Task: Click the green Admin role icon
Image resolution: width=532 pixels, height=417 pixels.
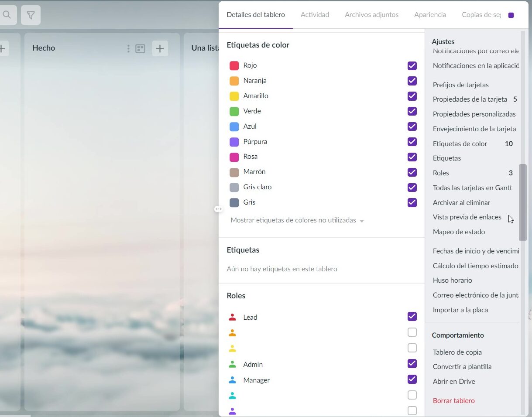Action: pos(232,364)
